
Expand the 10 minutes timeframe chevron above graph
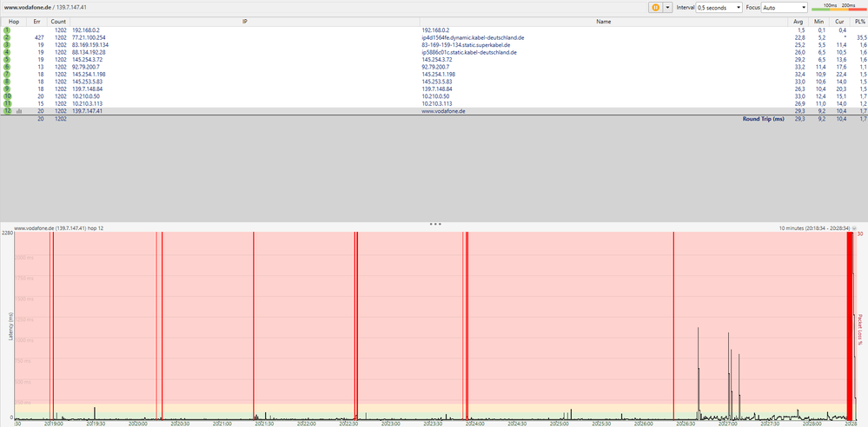854,228
